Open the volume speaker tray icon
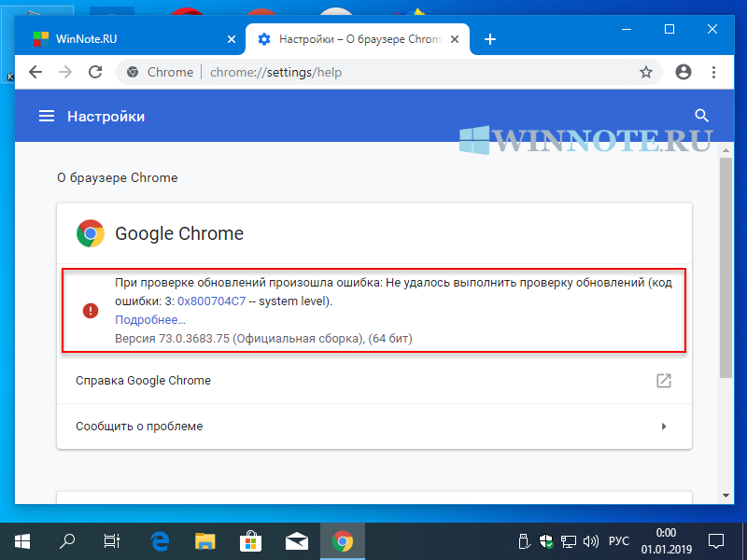Screen dimensions: 747x560 591,541
